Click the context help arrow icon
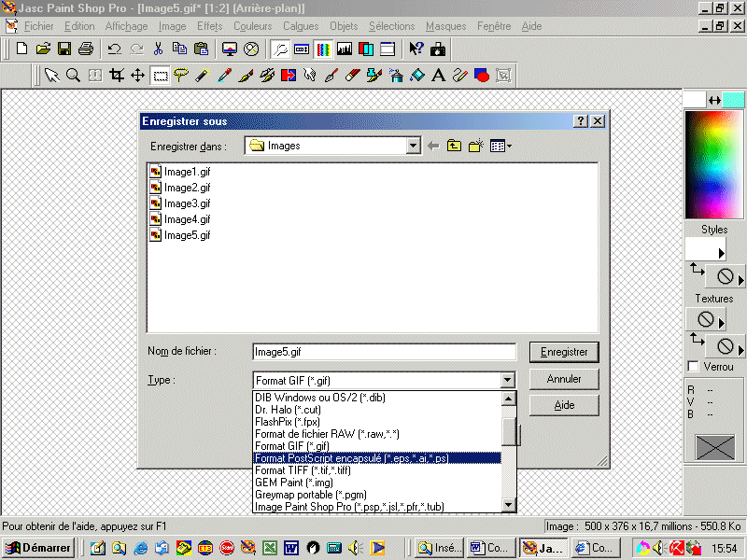Screen dimensions: 747x560 tap(416, 49)
